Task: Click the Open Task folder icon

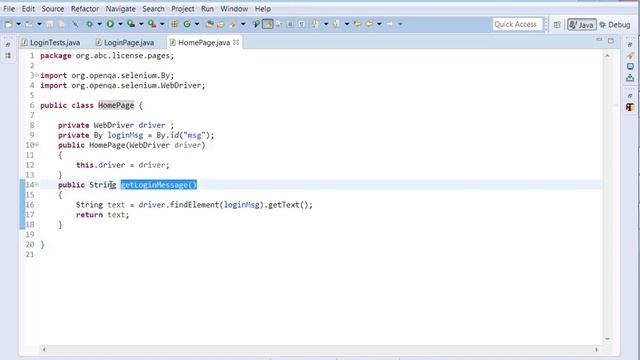Action: pyautogui.click(x=221, y=24)
